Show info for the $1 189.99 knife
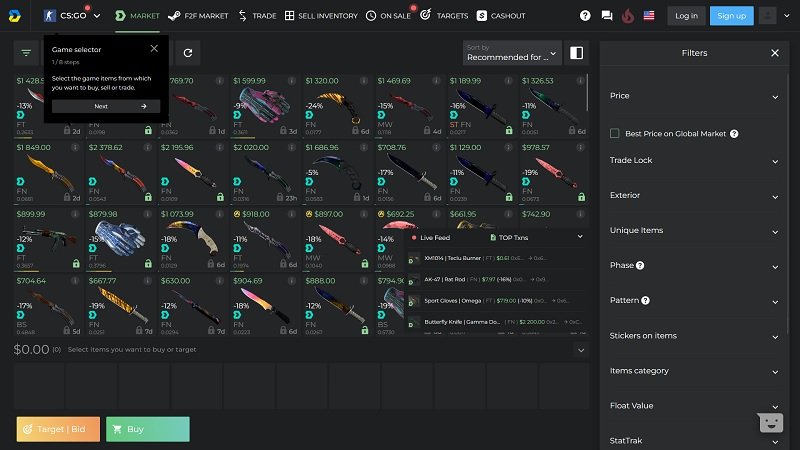Image resolution: width=800 pixels, height=450 pixels. 508,81
